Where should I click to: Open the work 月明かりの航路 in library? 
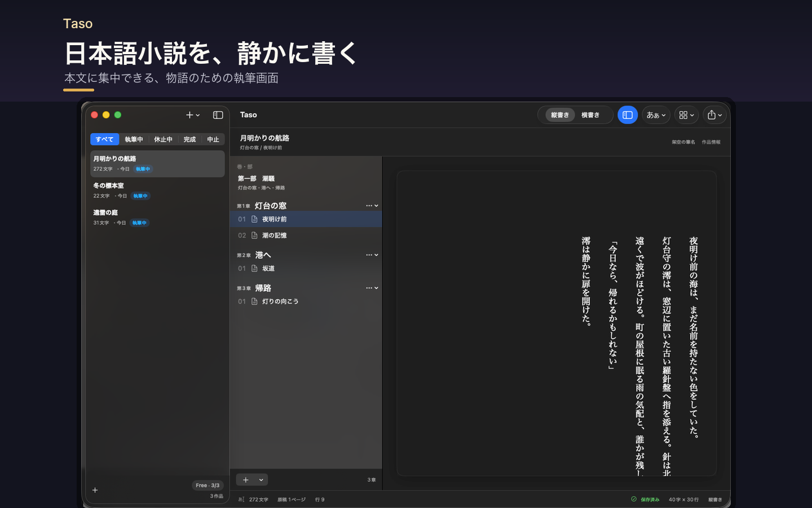coord(157,164)
